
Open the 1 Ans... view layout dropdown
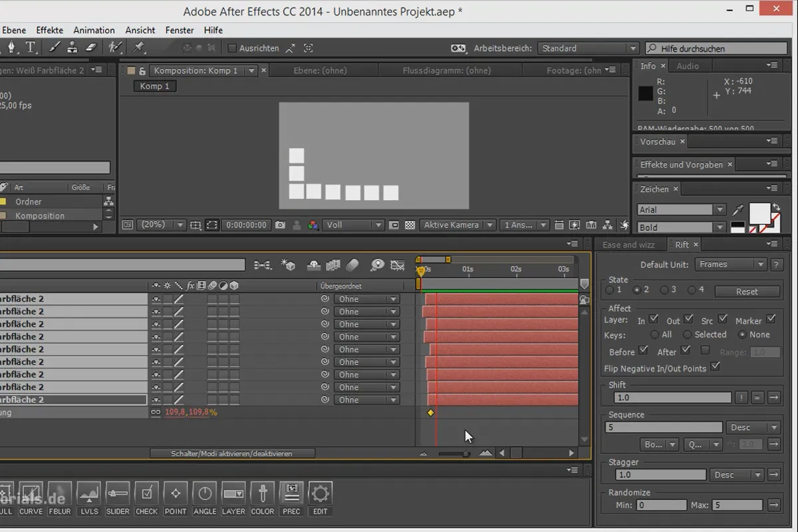pyautogui.click(x=525, y=225)
